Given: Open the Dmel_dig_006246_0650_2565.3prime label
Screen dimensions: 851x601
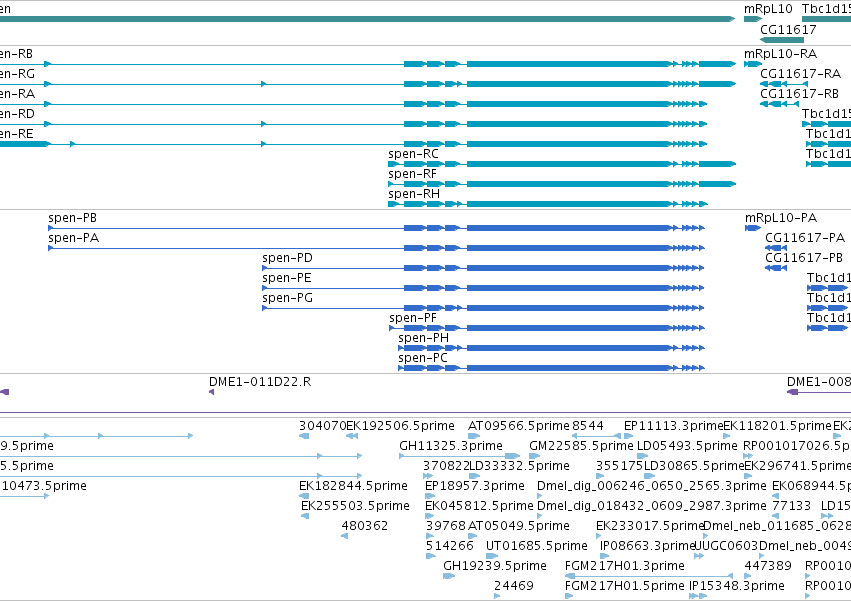Looking at the screenshot, I should [x=652, y=486].
